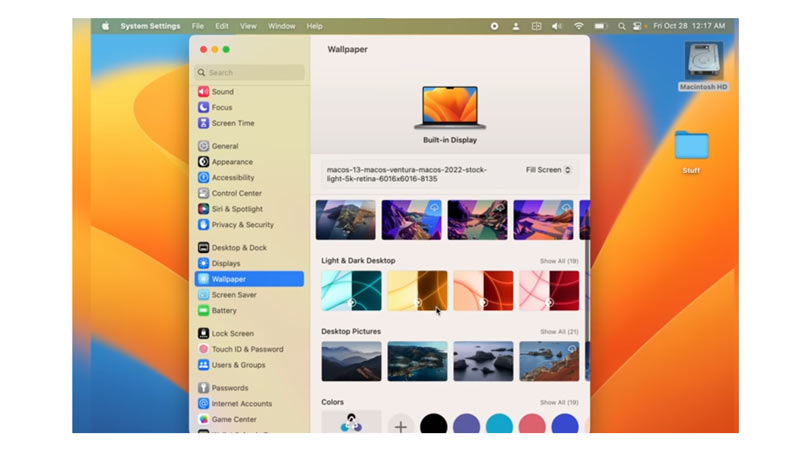Select the pink-crimson Light & Dark wallpaper thumbnail
The width and height of the screenshot is (800, 450).
point(549,291)
